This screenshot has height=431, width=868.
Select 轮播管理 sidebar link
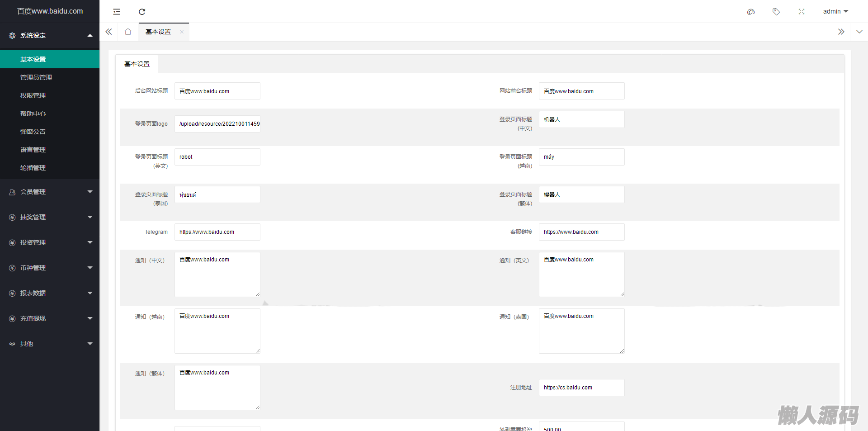coord(33,168)
